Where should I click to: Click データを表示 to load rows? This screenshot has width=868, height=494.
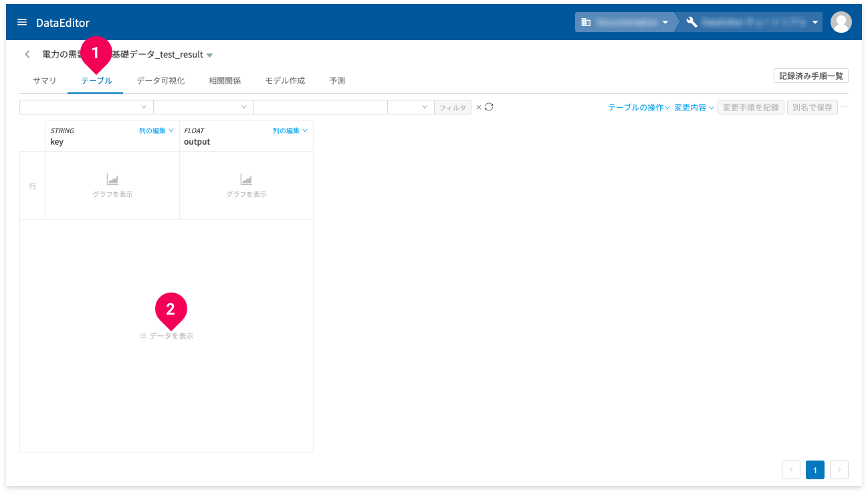point(167,336)
